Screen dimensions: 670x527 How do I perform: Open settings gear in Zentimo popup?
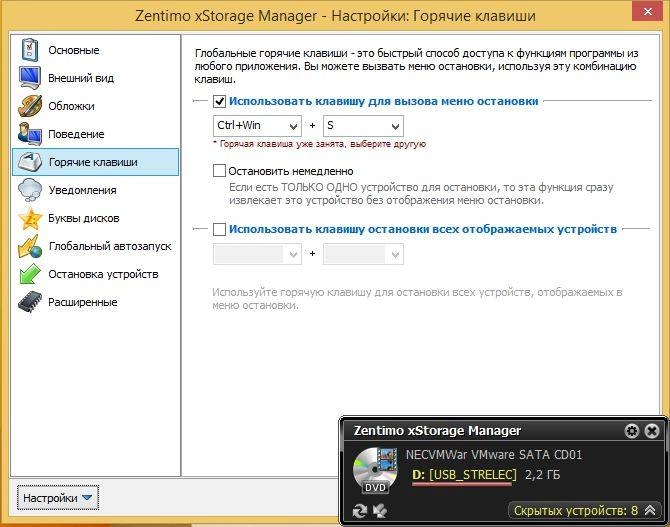point(632,431)
